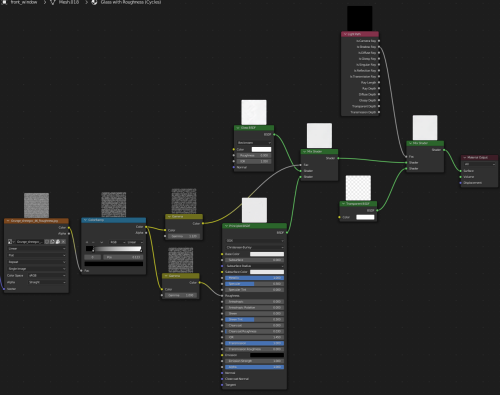Click the Specular slider in Principled BSDF

click(x=255, y=284)
